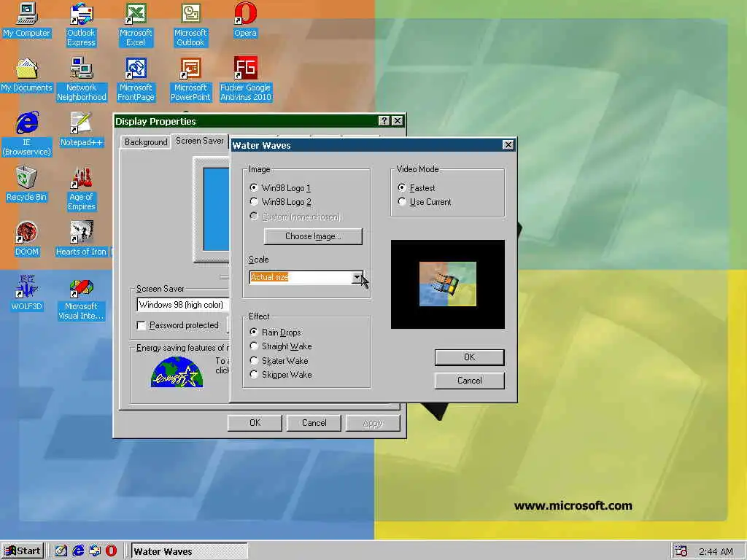Click the Choose Image button
Image resolution: width=747 pixels, height=560 pixels.
tap(313, 236)
